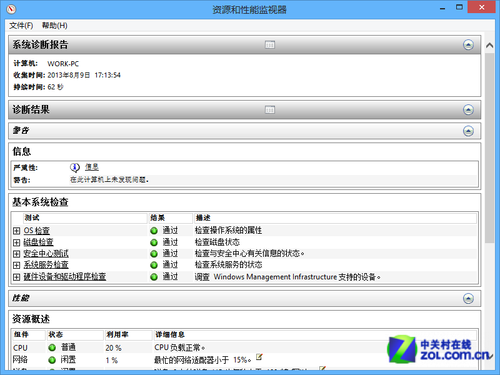Maximize the 资源和性能监视器 window
Screen dimensions: 500x375
pyautogui.click(x=459, y=7)
